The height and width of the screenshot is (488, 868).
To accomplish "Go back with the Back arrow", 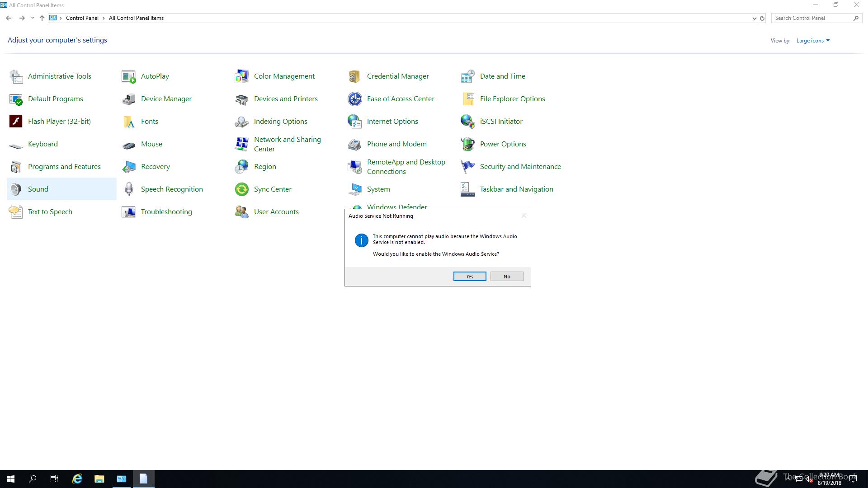I will coord(9,18).
